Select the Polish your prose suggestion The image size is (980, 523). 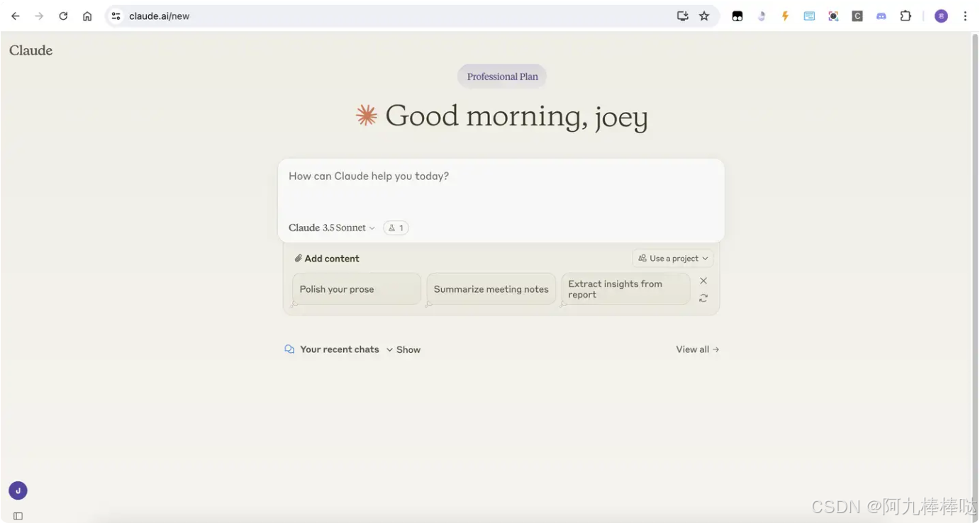click(x=357, y=289)
